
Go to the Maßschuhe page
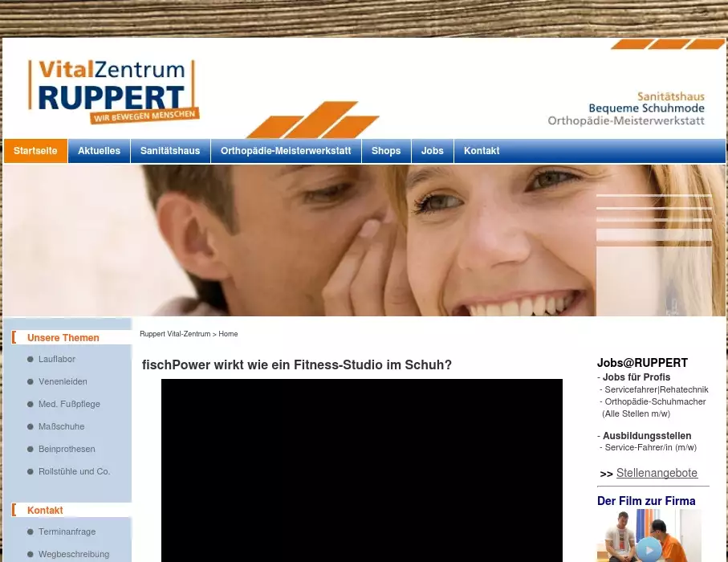pos(61,426)
